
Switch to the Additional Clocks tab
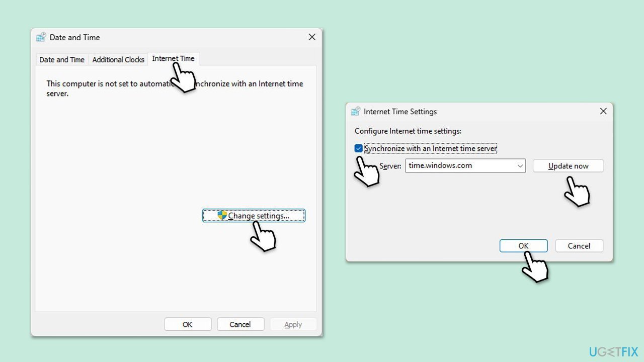pos(118,59)
